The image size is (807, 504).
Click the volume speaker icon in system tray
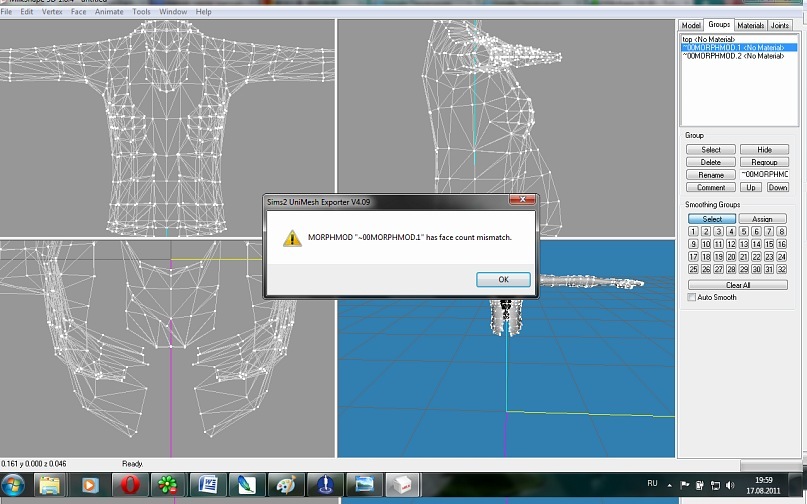coord(731,485)
